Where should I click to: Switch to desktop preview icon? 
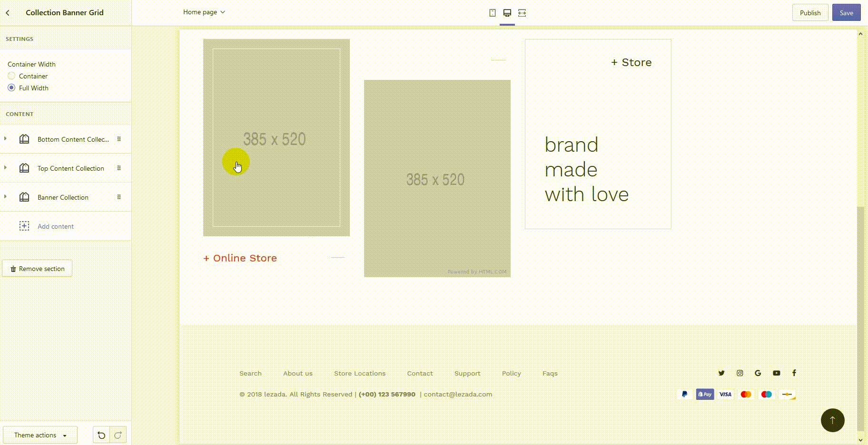coord(507,13)
